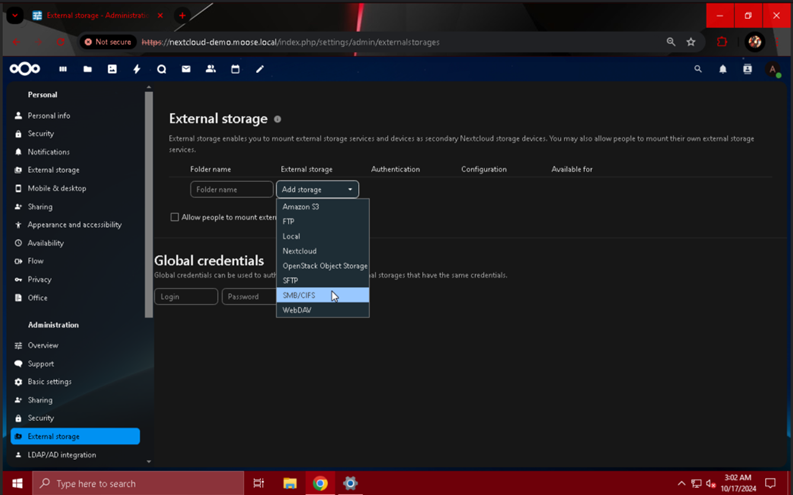Open the Dashboard app icon
The height and width of the screenshot is (495, 793).
click(x=63, y=69)
